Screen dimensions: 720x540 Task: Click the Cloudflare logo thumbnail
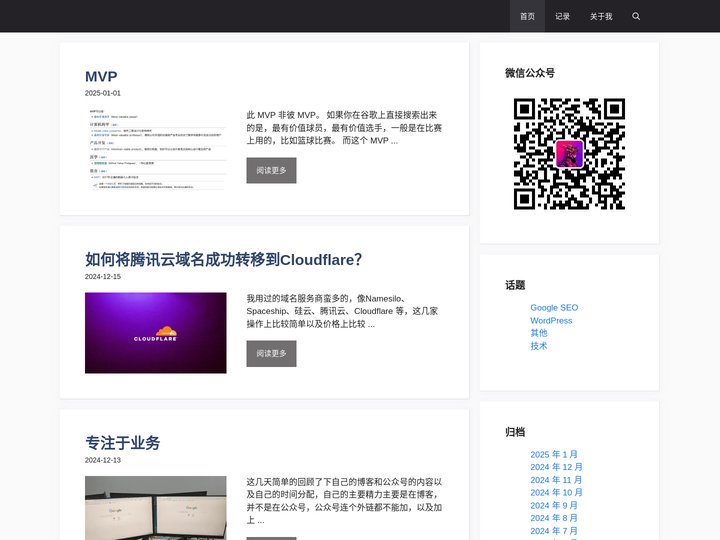pyautogui.click(x=156, y=333)
